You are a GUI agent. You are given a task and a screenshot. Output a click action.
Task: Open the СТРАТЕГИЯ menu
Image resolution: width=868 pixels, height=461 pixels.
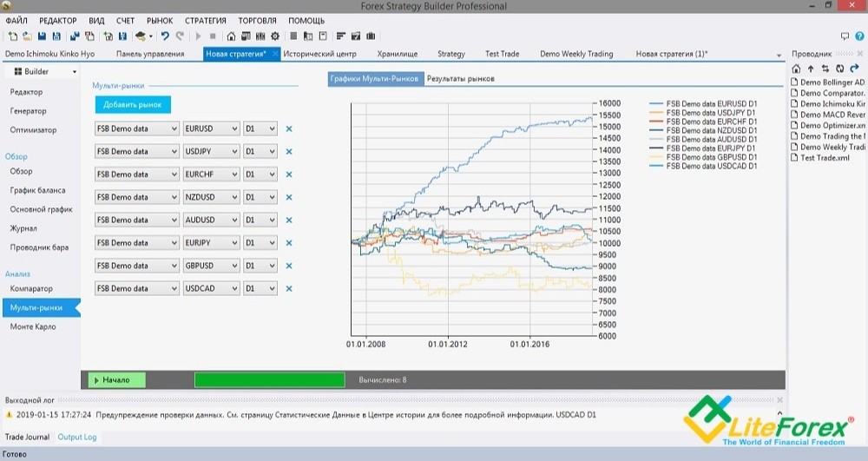(205, 20)
